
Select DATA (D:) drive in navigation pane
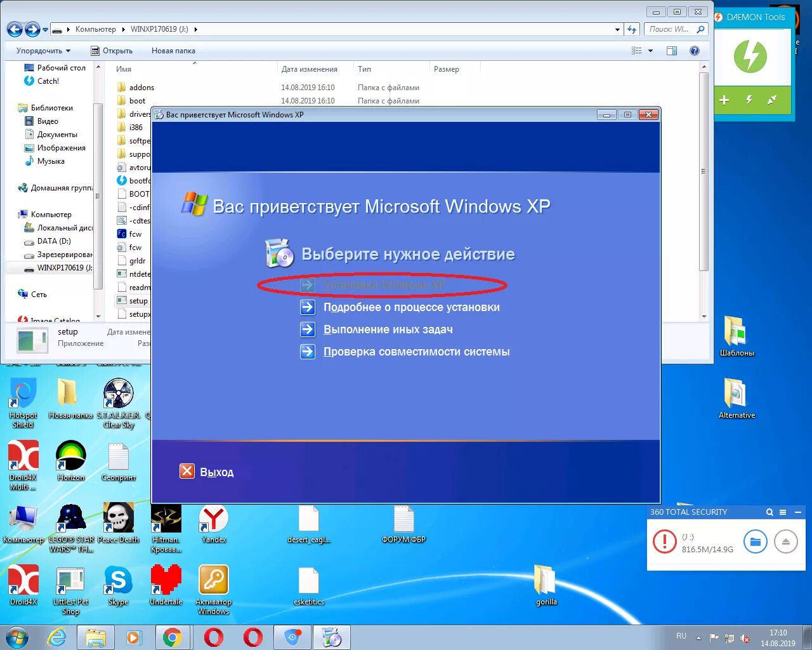click(48, 241)
